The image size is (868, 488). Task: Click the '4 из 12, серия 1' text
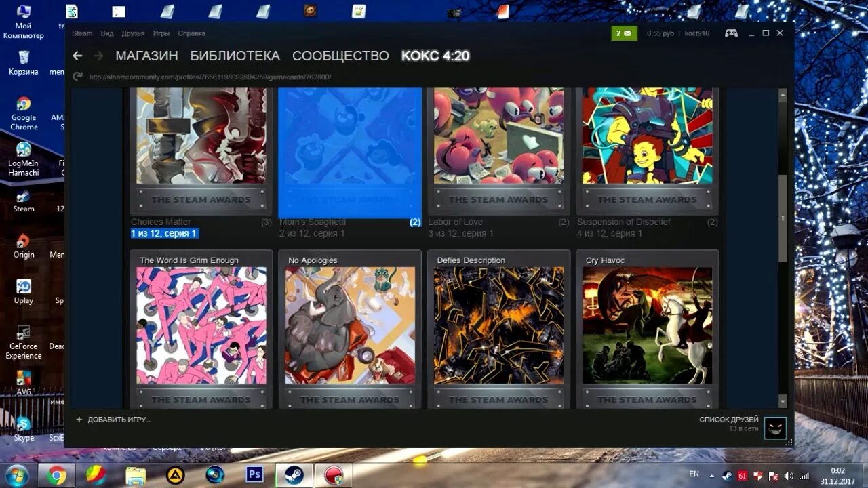pyautogui.click(x=610, y=233)
